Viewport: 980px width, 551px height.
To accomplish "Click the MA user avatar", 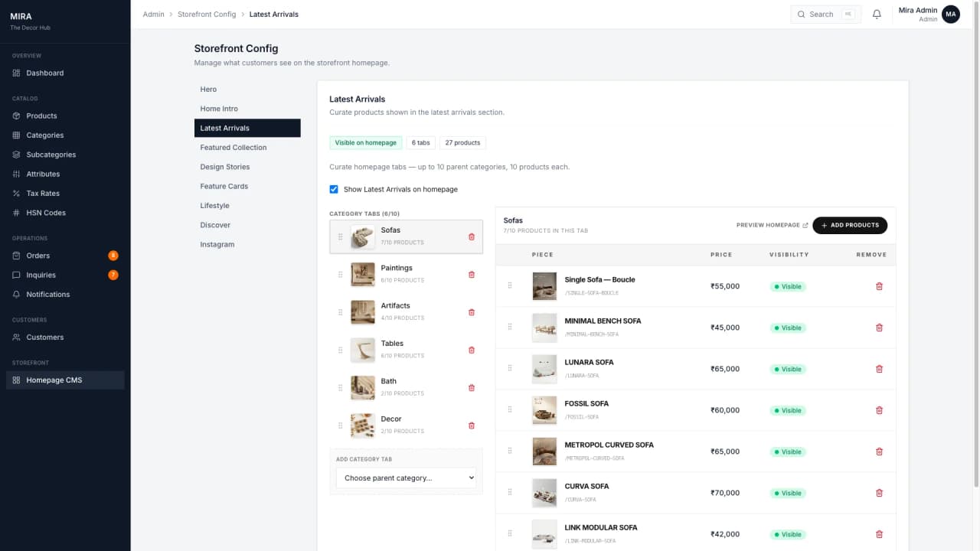I will (951, 14).
